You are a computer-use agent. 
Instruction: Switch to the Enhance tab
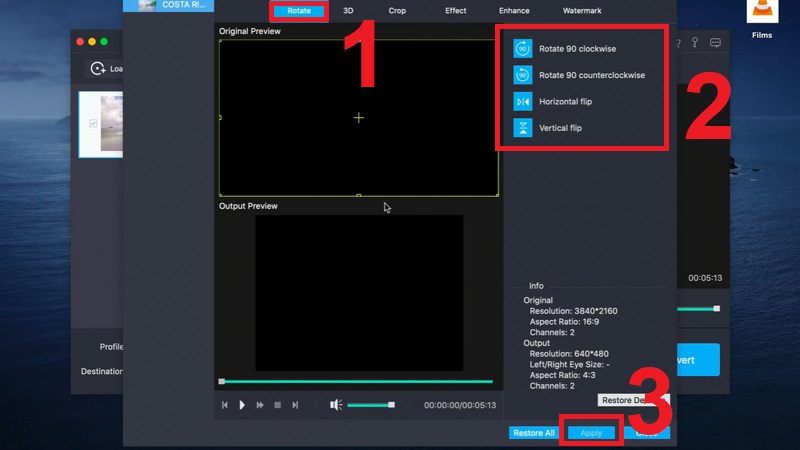point(514,11)
